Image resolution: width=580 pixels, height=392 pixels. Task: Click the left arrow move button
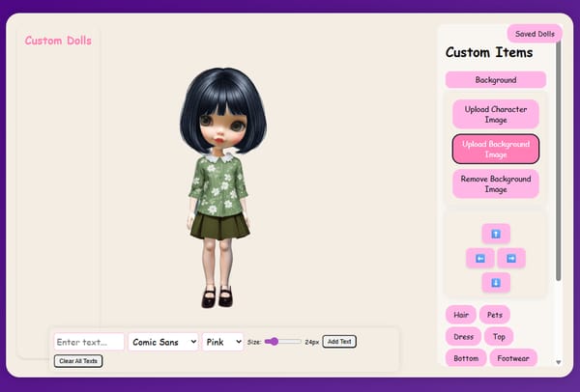[x=480, y=258]
